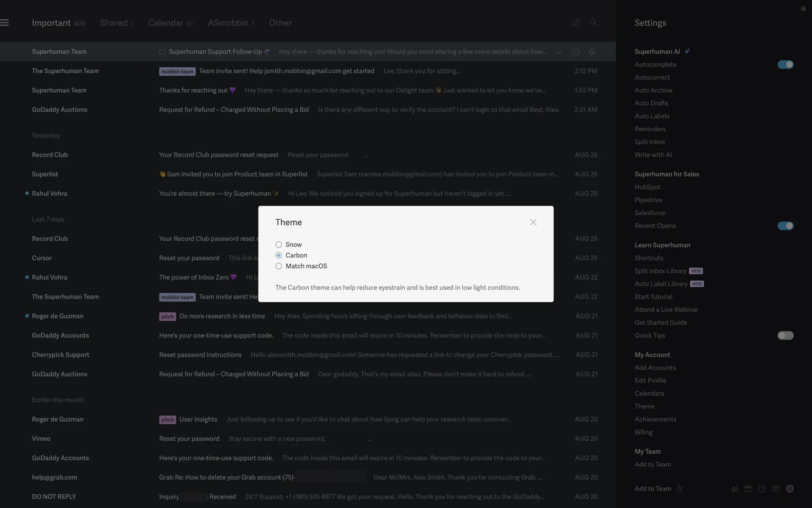Click the remind-me clock icon on the first email
The height and width of the screenshot is (508, 812).
[576, 52]
